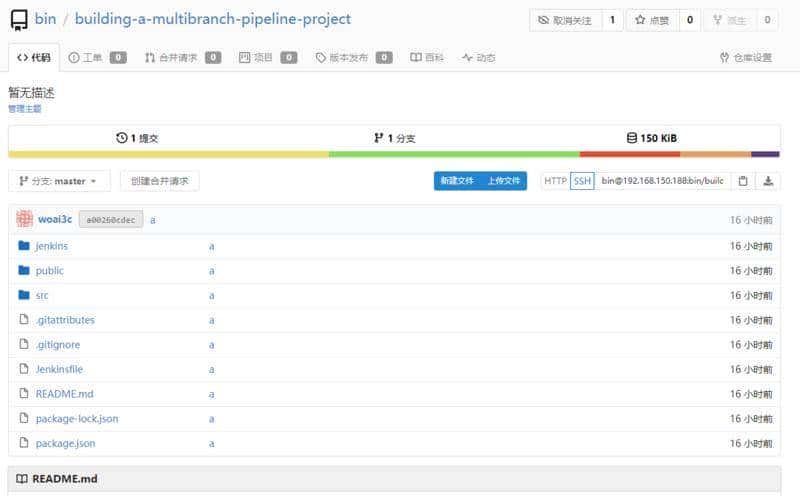Open the package.json file
The width and height of the screenshot is (800, 496).
pos(65,443)
